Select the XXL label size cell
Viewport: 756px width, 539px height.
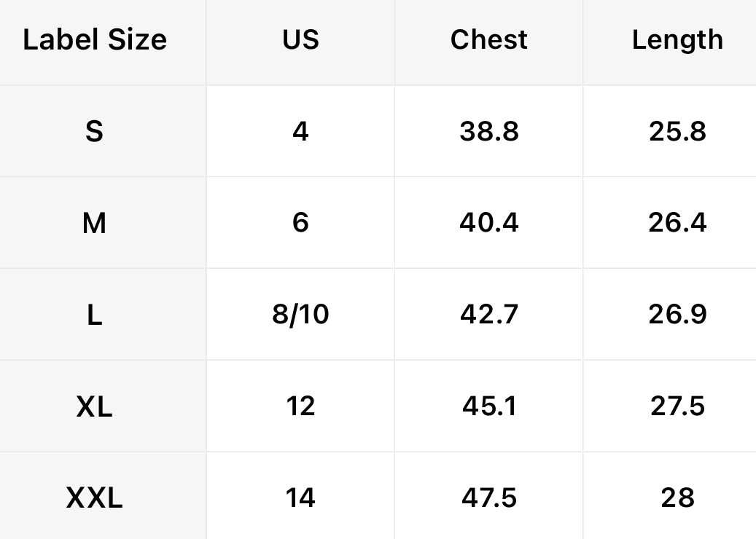95,498
